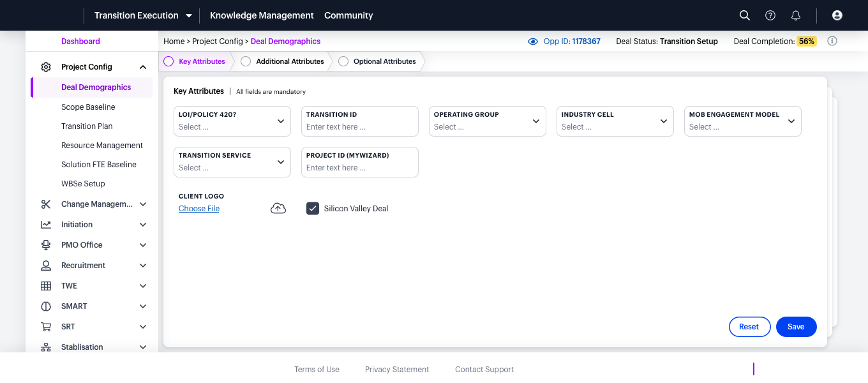
Task: Click the Opp ID 1178367 link
Action: click(x=572, y=41)
